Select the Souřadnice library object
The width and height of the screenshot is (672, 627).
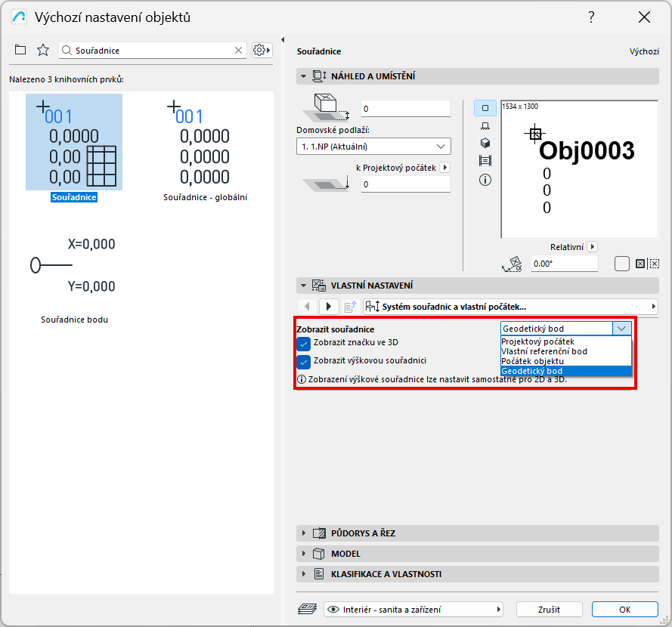[x=74, y=148]
